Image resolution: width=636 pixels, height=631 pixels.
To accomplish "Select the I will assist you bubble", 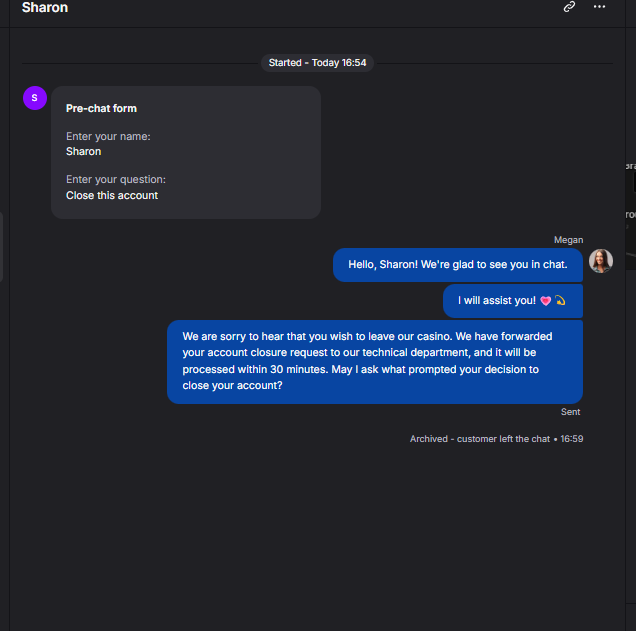I will point(513,300).
